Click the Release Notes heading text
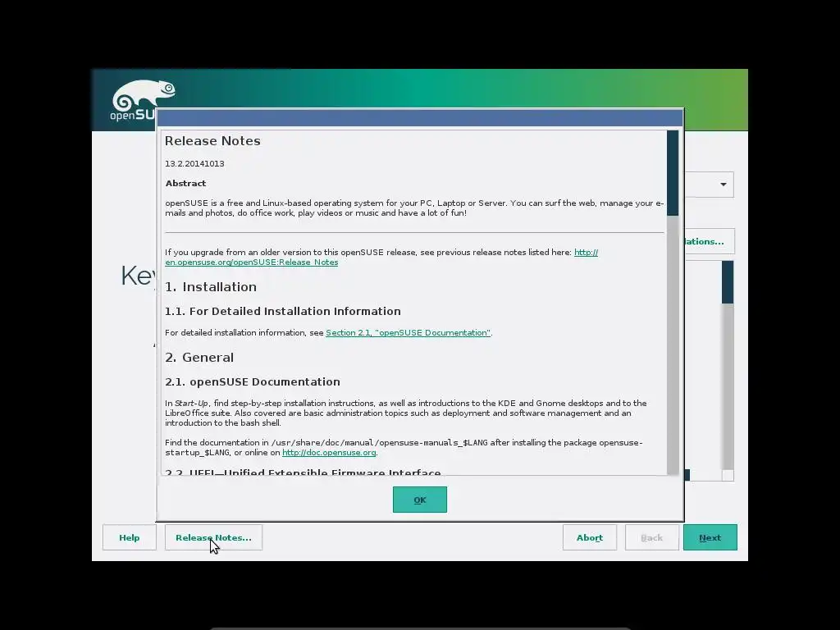Viewport: 840px width, 630px height. tap(212, 141)
